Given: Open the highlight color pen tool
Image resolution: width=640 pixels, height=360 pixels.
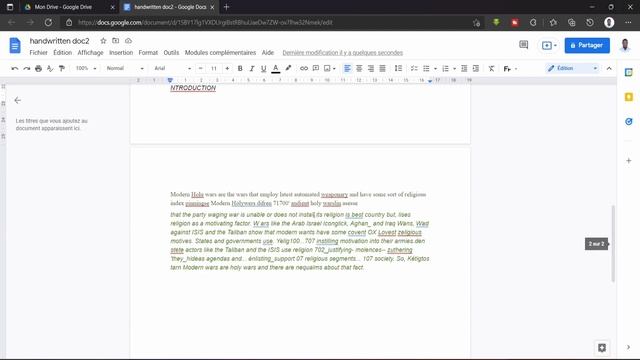Looking at the screenshot, I should click(288, 69).
